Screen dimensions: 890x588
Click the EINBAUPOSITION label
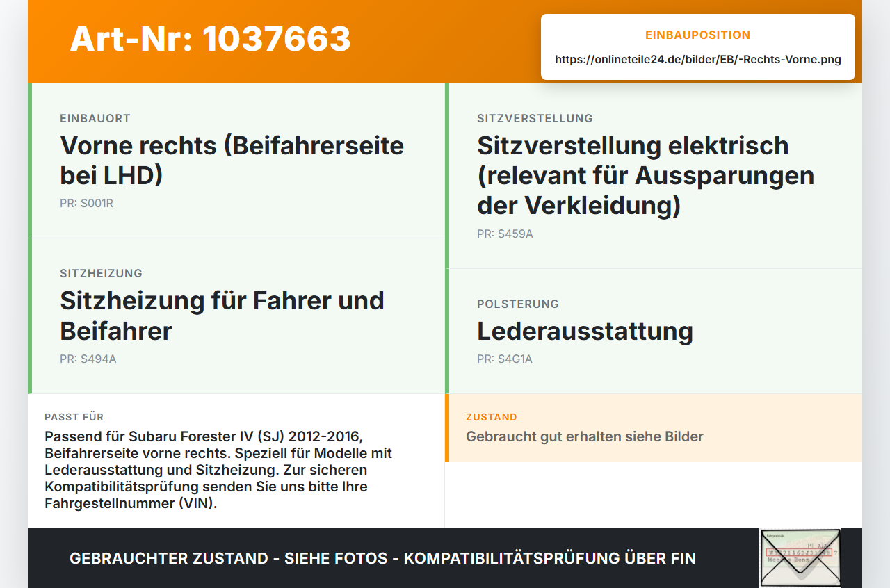698,35
